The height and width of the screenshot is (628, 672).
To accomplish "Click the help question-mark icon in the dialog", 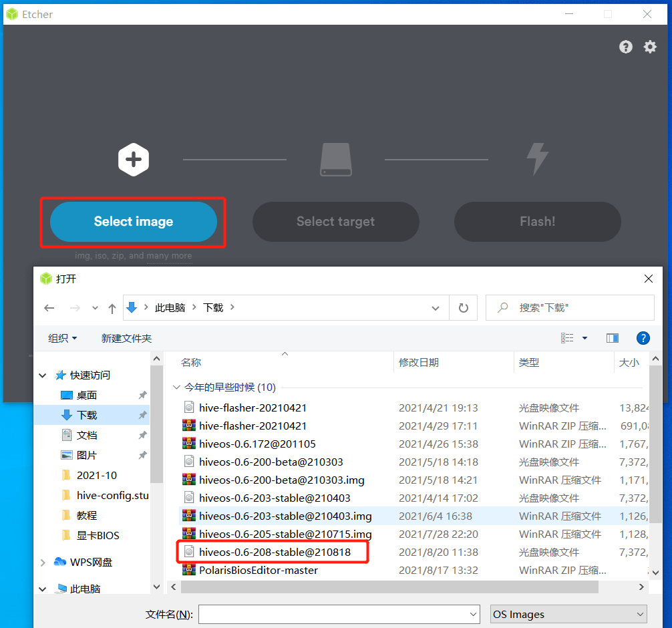I will 643,338.
